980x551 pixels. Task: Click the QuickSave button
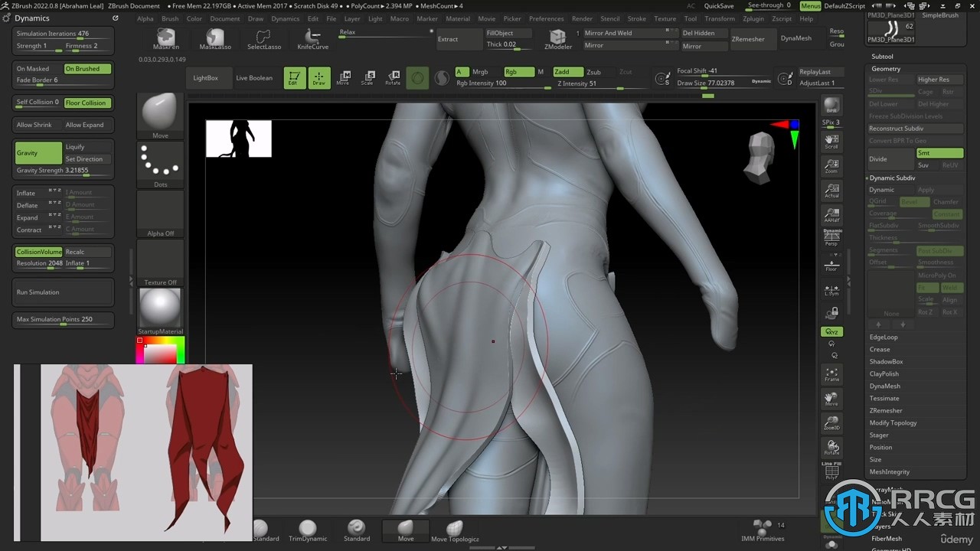(x=719, y=5)
